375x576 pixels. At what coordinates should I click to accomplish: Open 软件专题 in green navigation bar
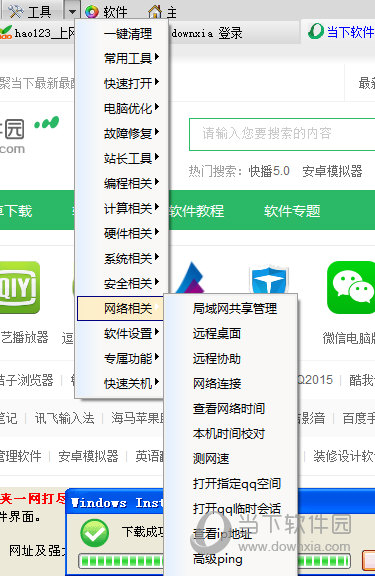[x=292, y=211]
